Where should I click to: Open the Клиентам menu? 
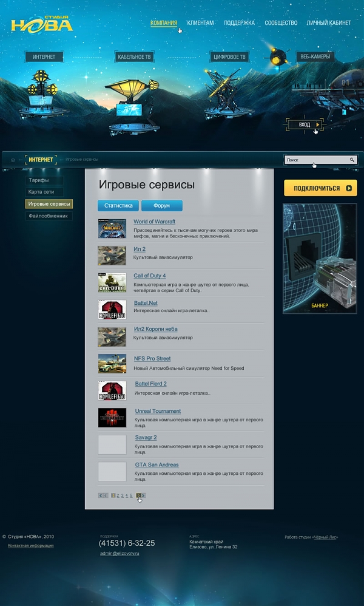(x=200, y=23)
